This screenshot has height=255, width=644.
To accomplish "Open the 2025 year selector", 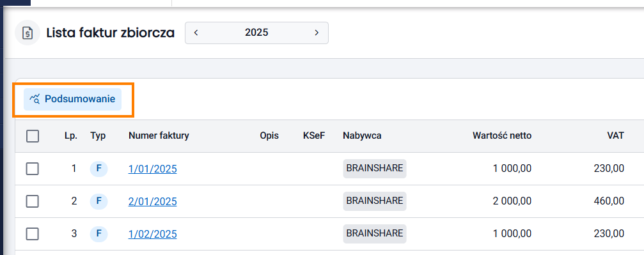I will click(x=256, y=33).
